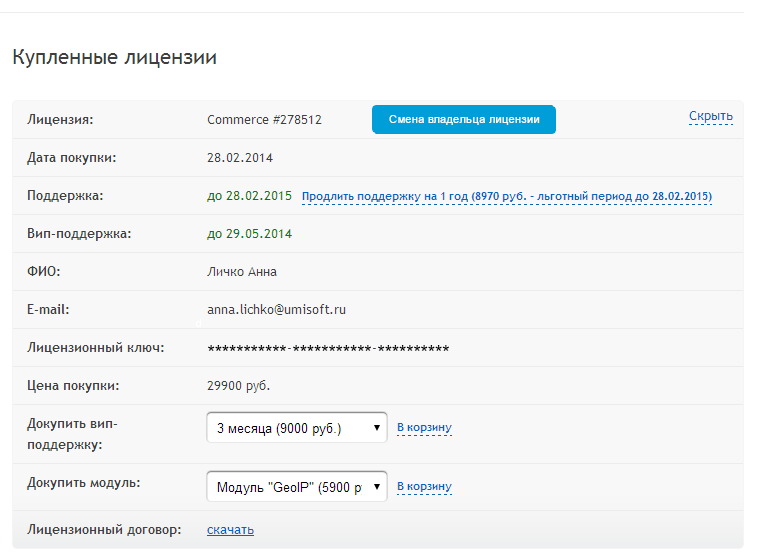Click support expiry text "до 28.02.2015"
Image resolution: width=767 pixels, height=557 pixels.
coord(249,196)
